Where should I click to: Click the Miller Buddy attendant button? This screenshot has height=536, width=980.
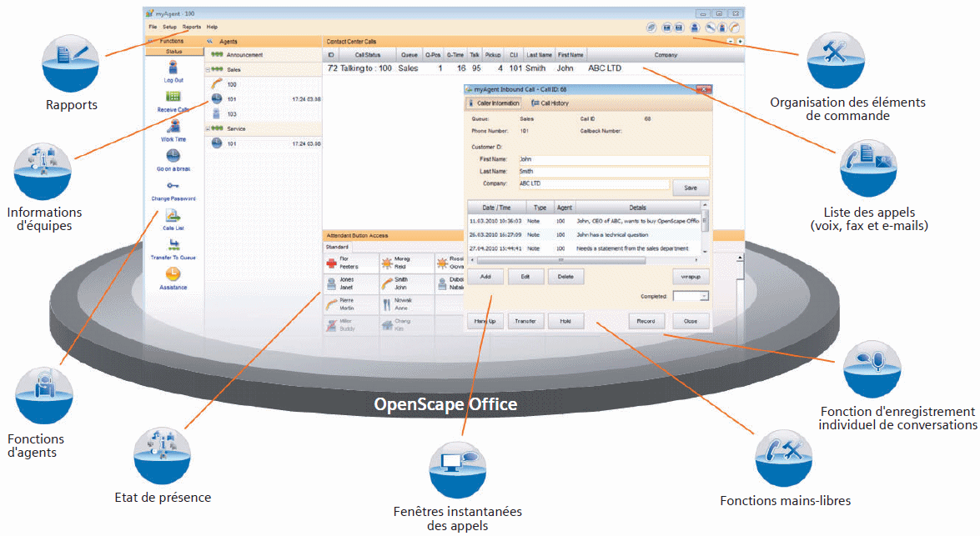pos(351,325)
